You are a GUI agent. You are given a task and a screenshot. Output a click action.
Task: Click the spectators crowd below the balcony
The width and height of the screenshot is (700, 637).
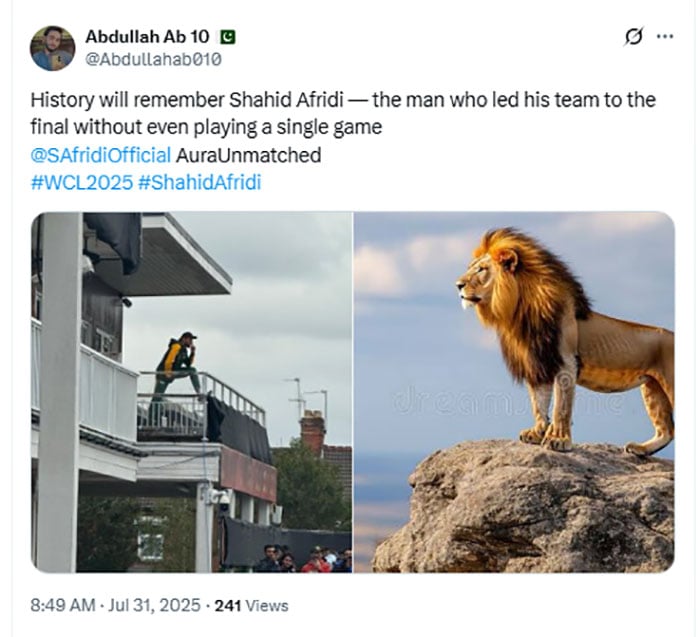(304, 558)
